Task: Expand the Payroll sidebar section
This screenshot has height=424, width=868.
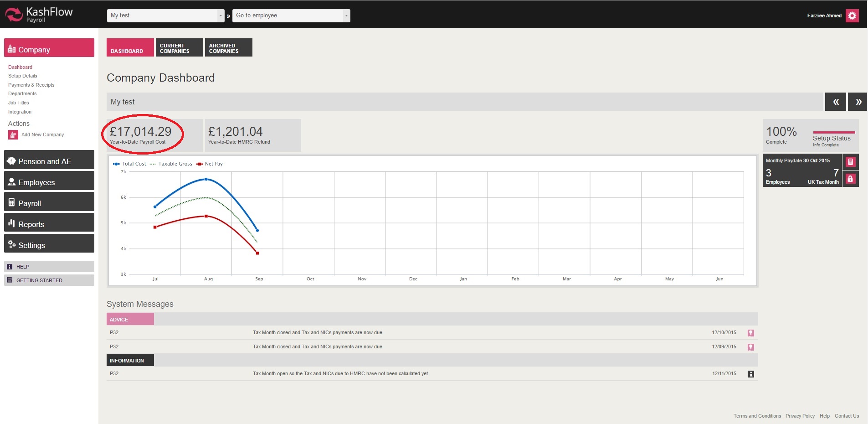Action: 49,203
